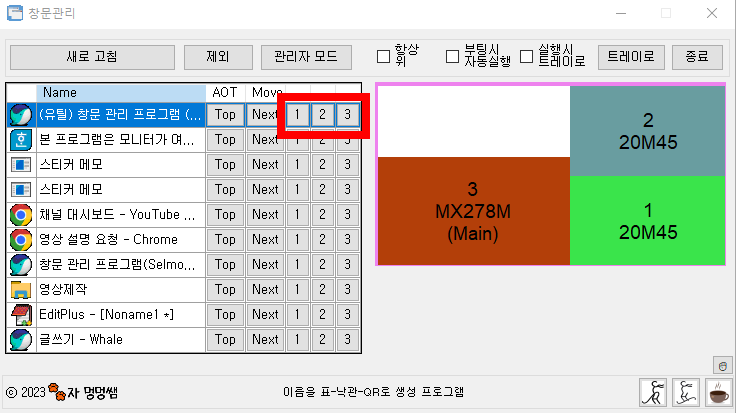This screenshot has height=413, width=736.
Task: Move 영상제작 to monitor 3
Action: (347, 289)
